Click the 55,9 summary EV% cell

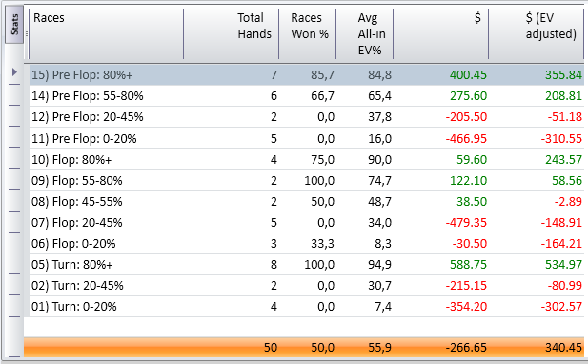pos(379,348)
